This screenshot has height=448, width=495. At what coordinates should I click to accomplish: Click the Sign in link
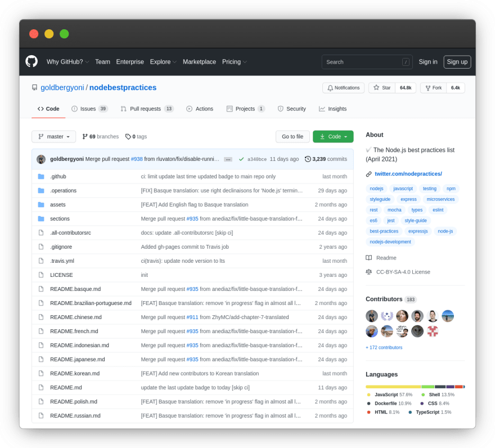tap(427, 62)
